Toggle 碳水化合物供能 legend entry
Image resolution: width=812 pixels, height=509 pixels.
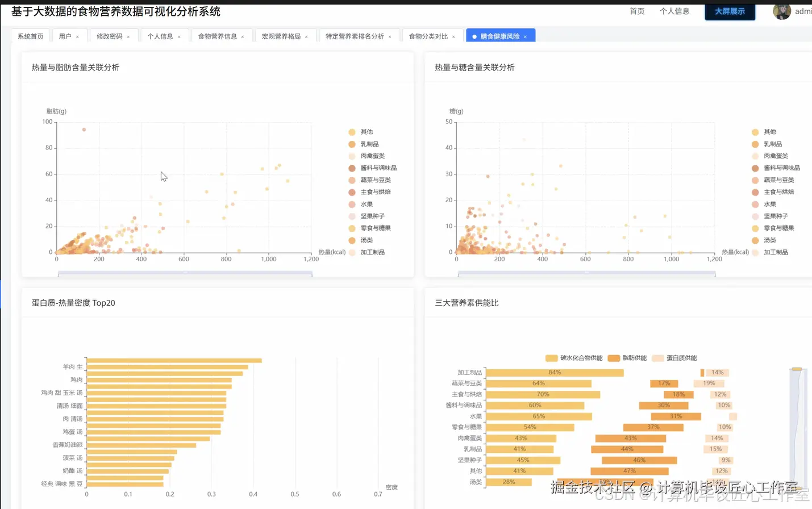(x=574, y=358)
